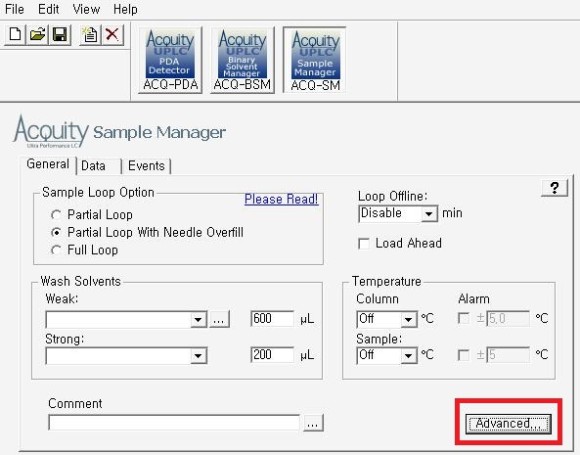Viewport: 580px width, 455px height.
Task: Open the Loop Offline dropdown
Action: coord(429,214)
